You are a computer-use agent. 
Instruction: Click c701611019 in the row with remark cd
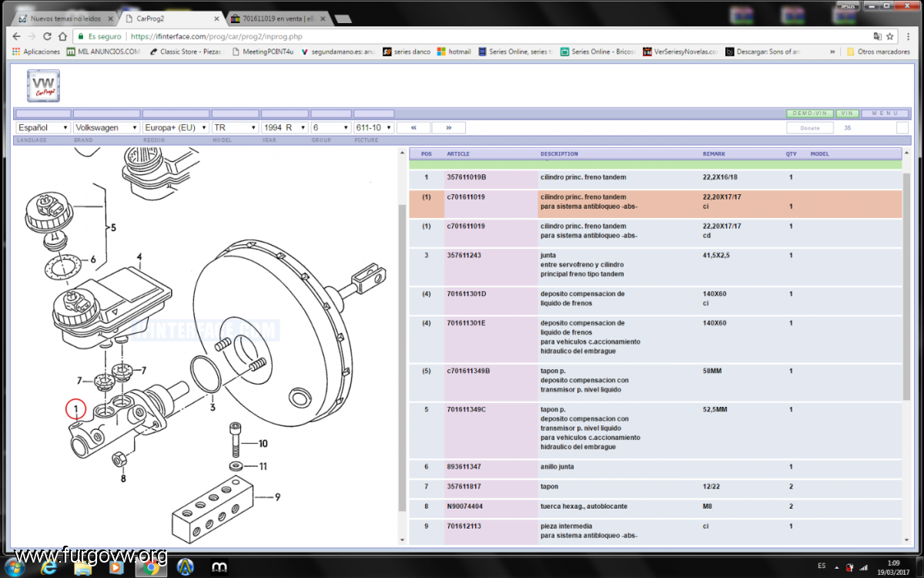[x=466, y=227]
